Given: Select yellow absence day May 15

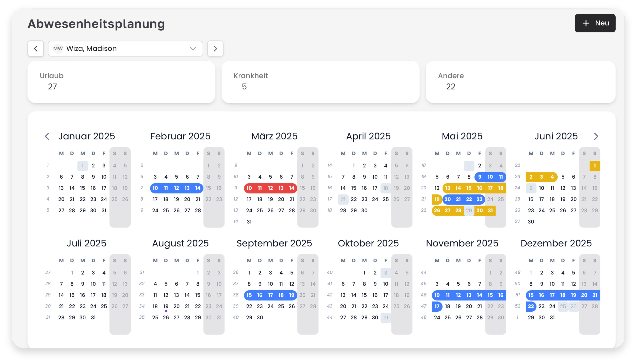Looking at the screenshot, I should coord(469,188).
